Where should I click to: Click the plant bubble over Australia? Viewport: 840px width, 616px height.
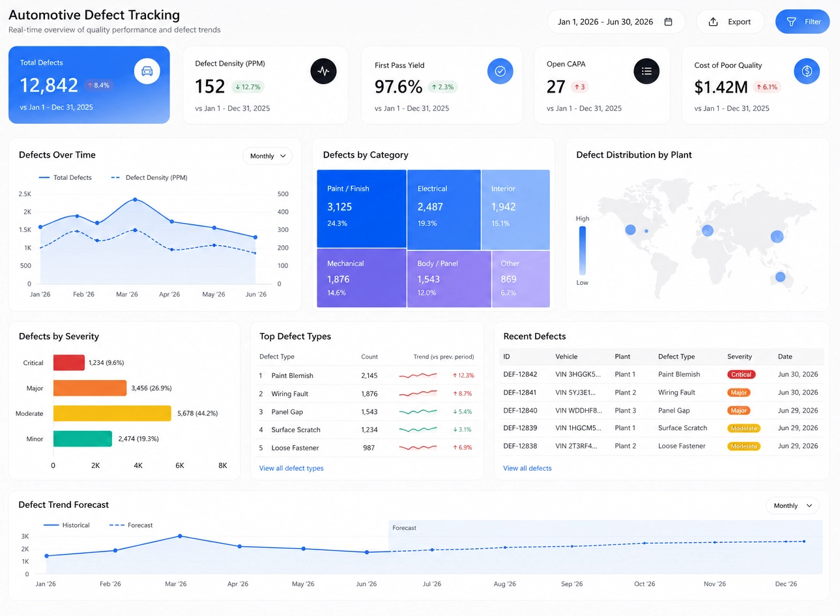point(780,277)
